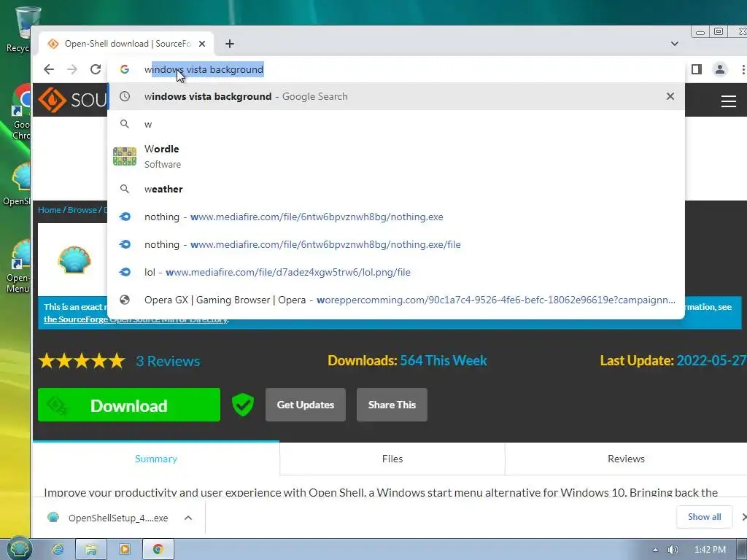Click the Wordle grid thumbnail icon

click(x=125, y=156)
